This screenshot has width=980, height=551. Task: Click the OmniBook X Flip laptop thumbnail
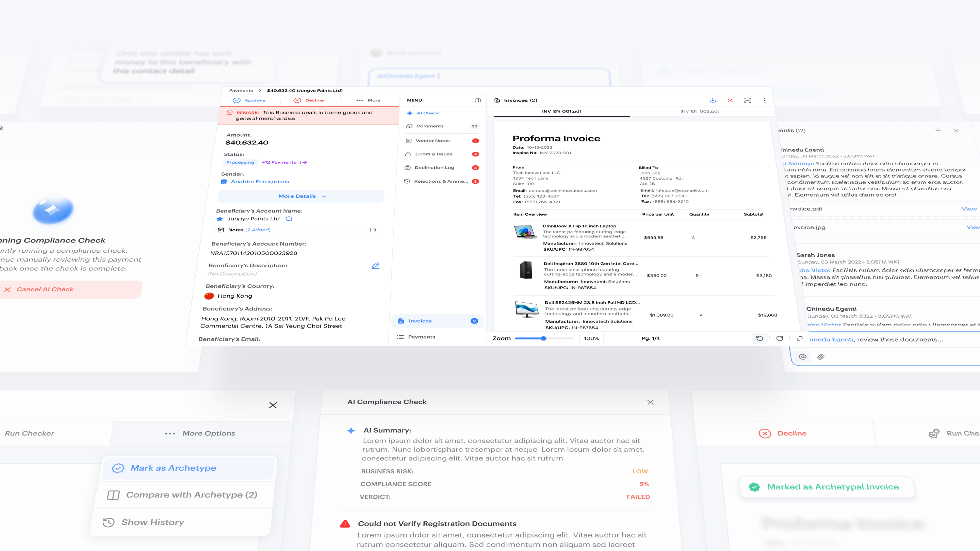[x=526, y=232]
